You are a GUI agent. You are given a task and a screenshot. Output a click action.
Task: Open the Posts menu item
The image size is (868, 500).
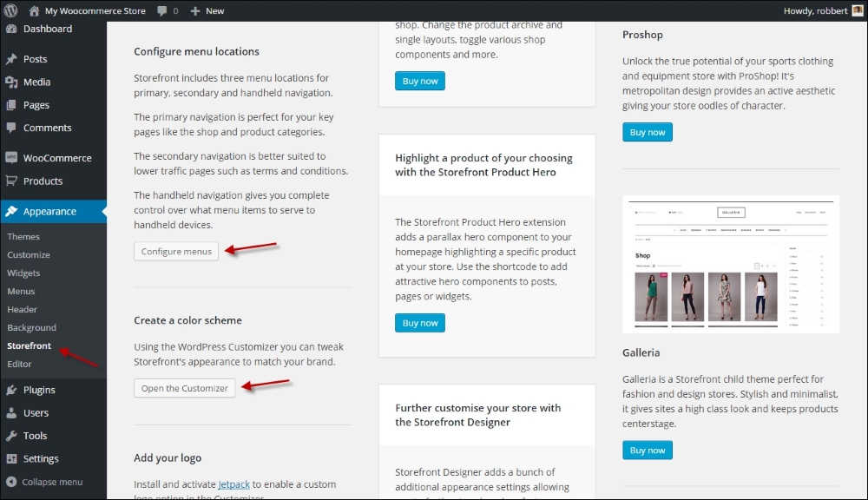click(35, 59)
